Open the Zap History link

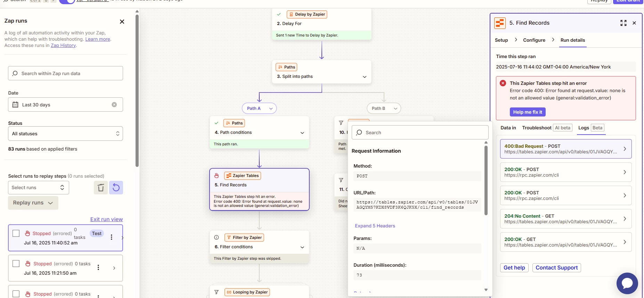63,46
